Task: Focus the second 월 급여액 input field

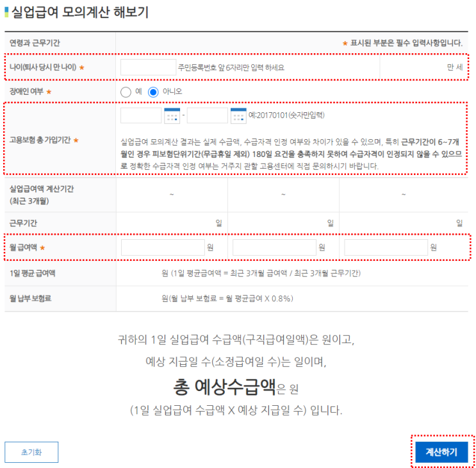Action: pos(274,247)
